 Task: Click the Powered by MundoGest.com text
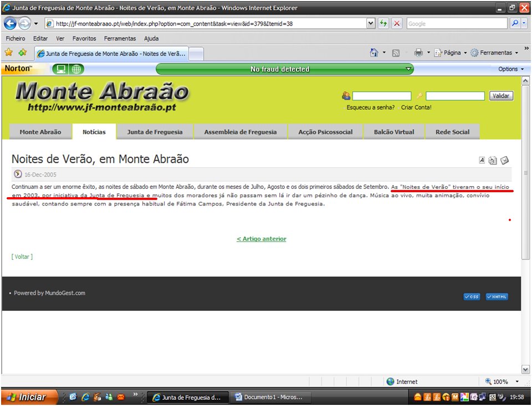49,293
